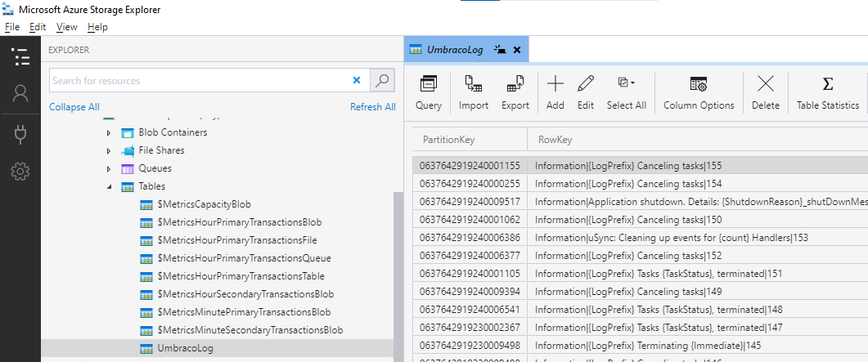Open the Explorer view in the sidebar

[20, 57]
